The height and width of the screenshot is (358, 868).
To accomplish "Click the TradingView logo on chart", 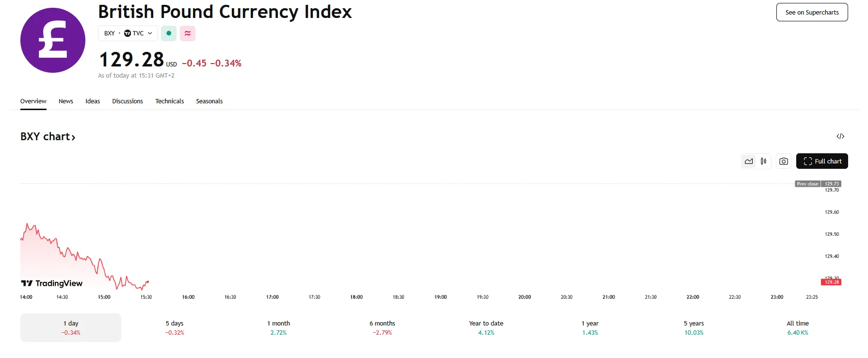I will (52, 283).
